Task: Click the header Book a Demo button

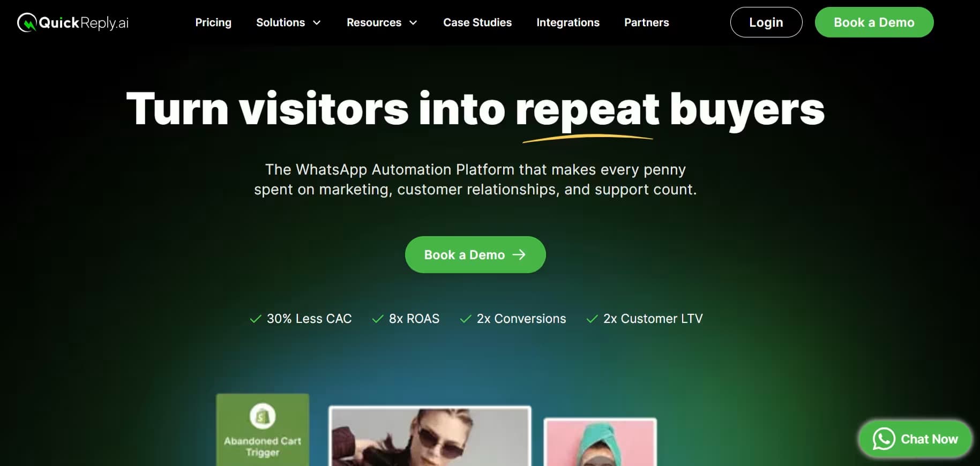Action: click(874, 22)
